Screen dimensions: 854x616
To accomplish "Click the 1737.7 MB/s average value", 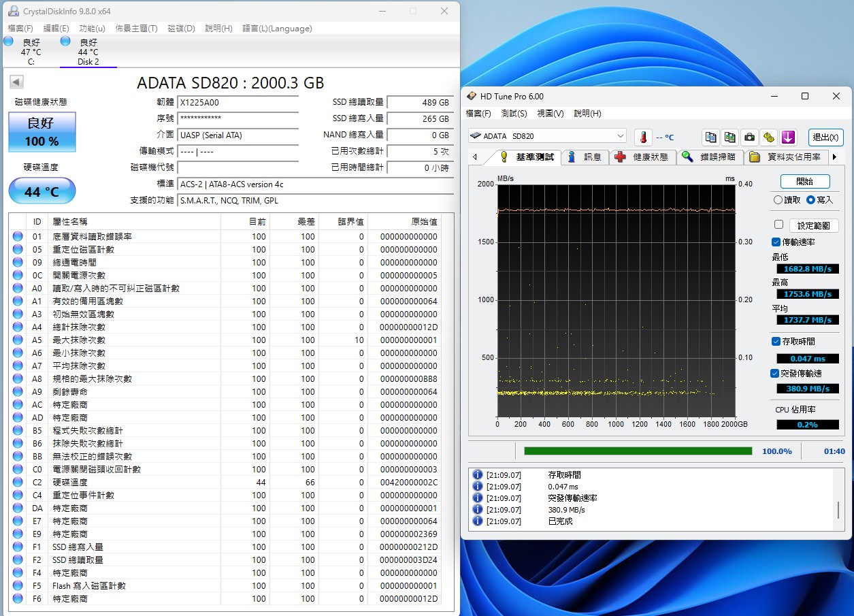I will click(x=807, y=320).
